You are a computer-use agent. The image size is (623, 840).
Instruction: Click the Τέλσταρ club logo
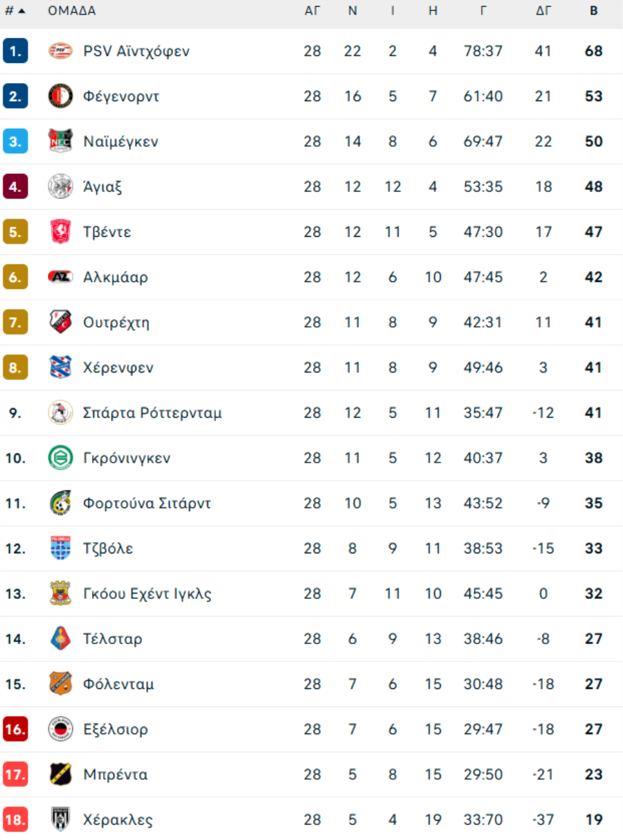click(x=60, y=639)
